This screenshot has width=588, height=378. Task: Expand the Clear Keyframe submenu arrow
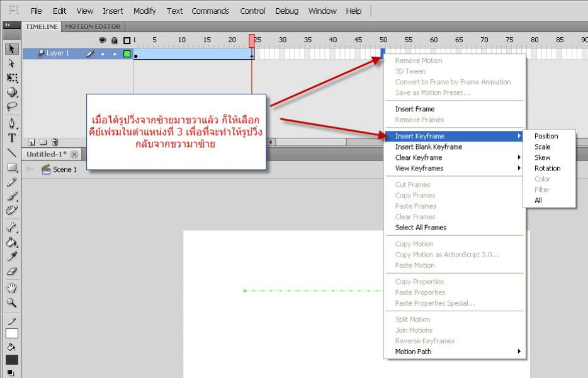[519, 157]
